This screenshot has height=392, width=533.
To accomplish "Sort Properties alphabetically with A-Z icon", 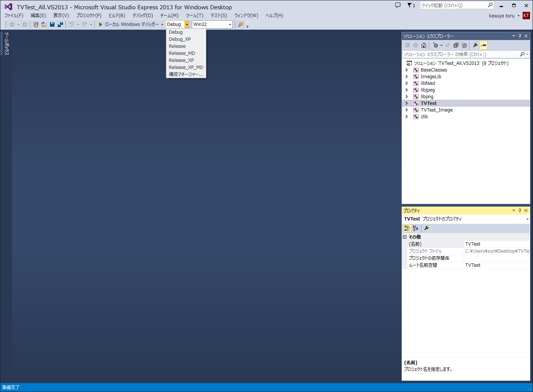I will (x=416, y=228).
